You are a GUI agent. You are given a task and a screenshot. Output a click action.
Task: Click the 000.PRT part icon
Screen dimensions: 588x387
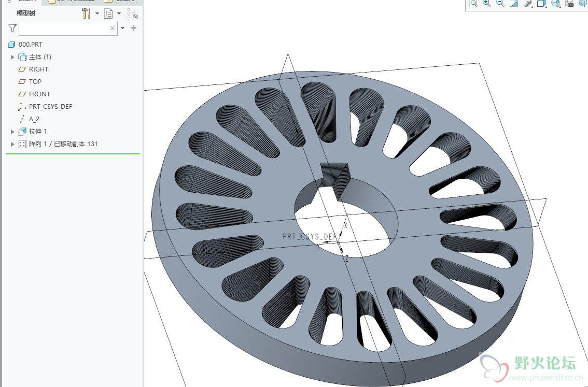tap(11, 45)
